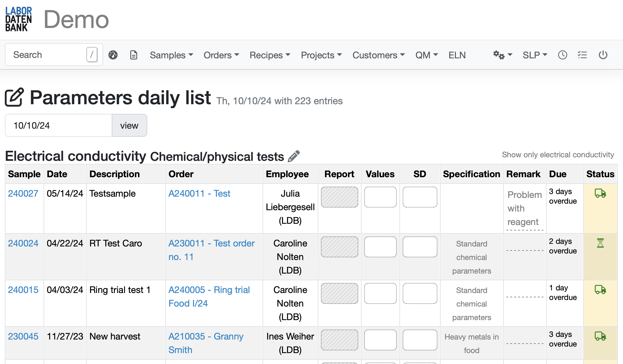Viewport: 623px width, 364px height.
Task: Click the hatched Report box for sample 240015
Action: point(339,293)
